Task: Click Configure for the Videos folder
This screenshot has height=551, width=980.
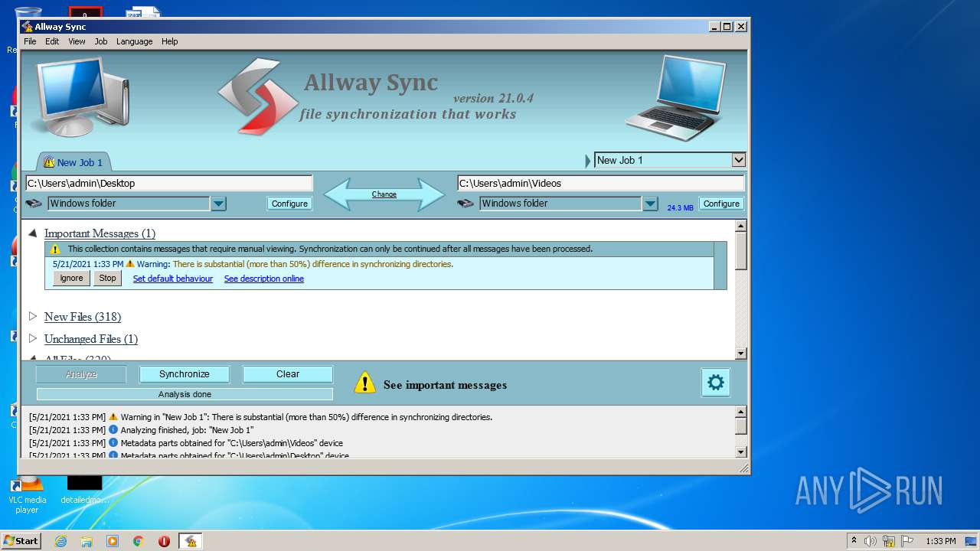Action: [x=721, y=204]
